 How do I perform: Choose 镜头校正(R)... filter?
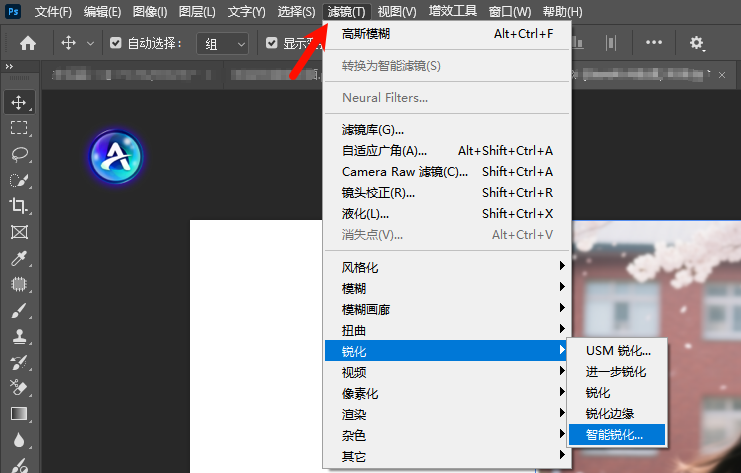[447, 192]
